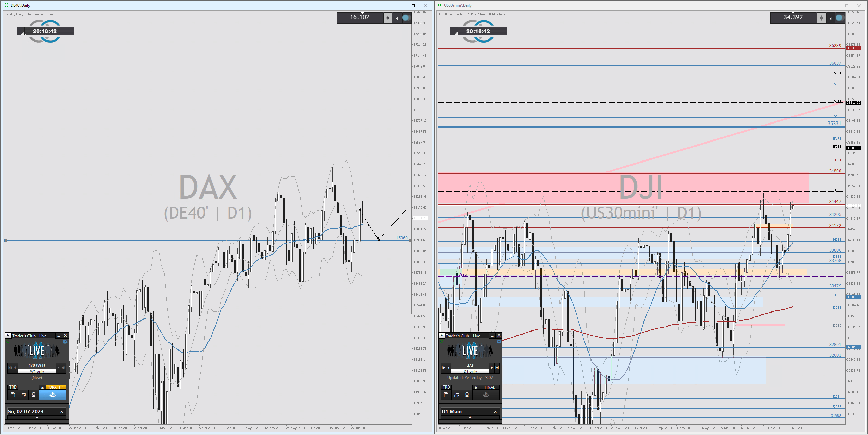The image size is (868, 435).
Task: Click the 34800 level label on DJI chart
Action: 835,171
